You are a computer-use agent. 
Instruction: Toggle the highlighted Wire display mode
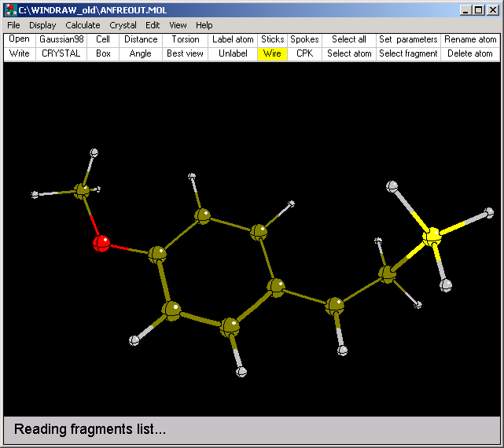tap(272, 53)
